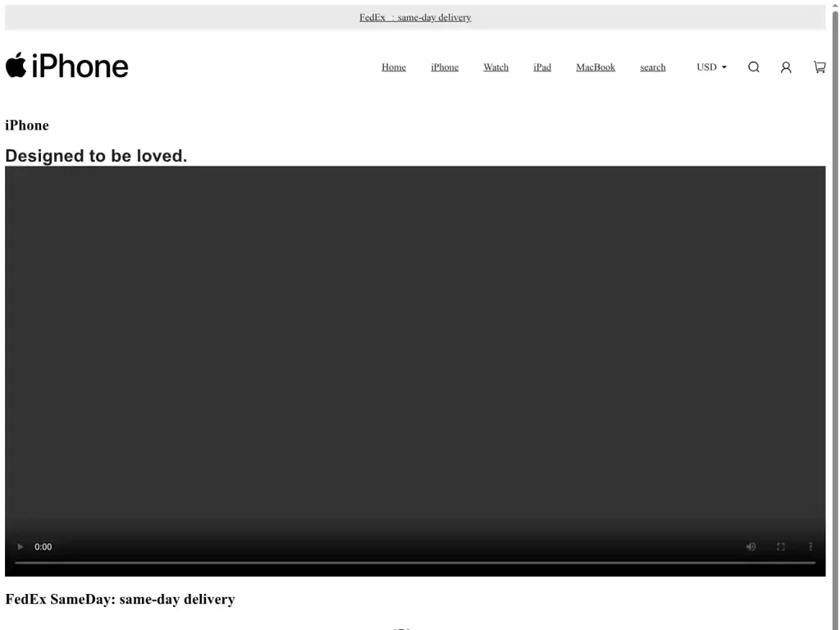Play the Designed to be loved video

coord(20,546)
